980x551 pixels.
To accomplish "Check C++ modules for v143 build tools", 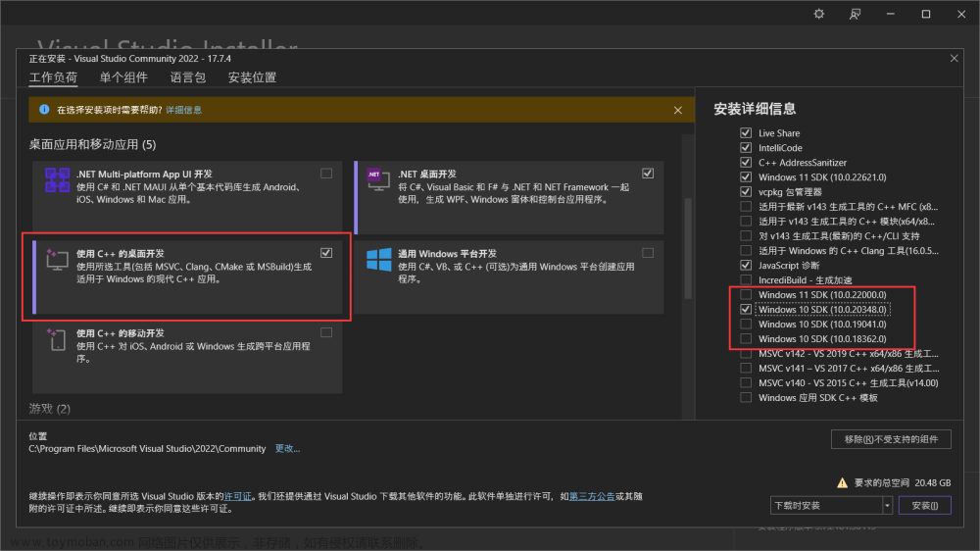I will [x=746, y=221].
